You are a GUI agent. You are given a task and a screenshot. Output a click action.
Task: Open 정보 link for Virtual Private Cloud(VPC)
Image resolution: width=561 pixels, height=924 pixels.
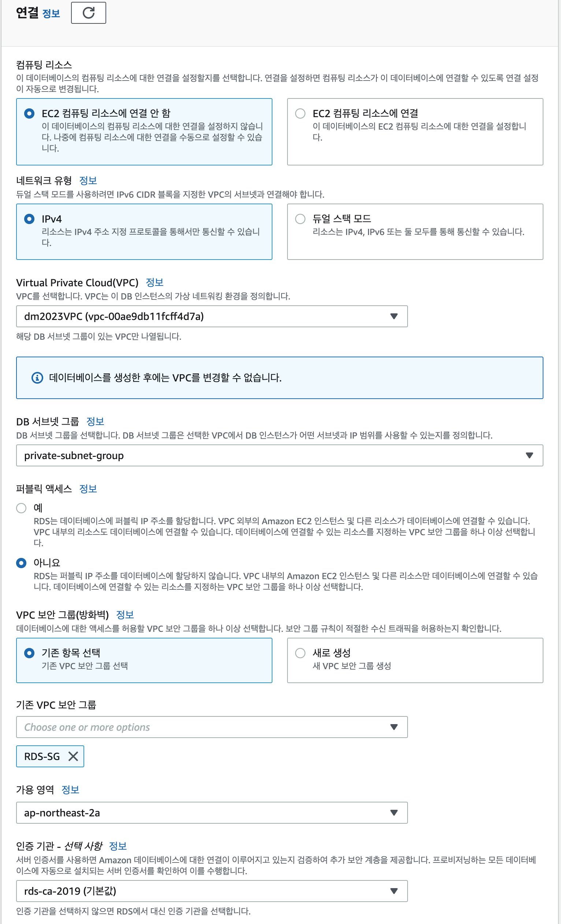(x=155, y=282)
